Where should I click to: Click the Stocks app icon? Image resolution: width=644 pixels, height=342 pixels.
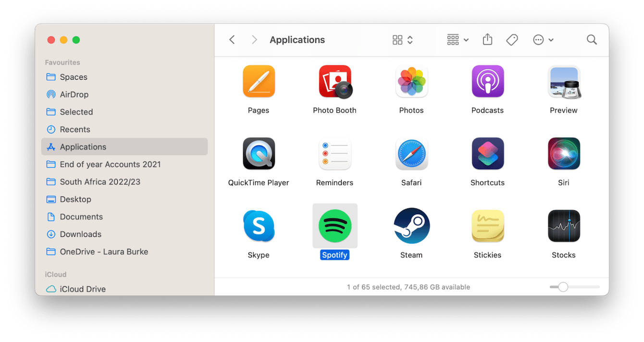[x=563, y=226]
